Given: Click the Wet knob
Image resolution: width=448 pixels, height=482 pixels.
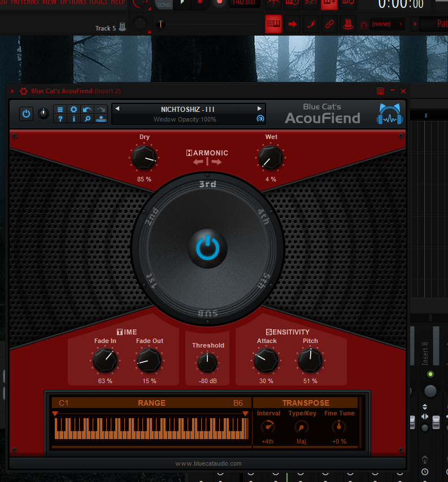Looking at the screenshot, I should (x=271, y=158).
